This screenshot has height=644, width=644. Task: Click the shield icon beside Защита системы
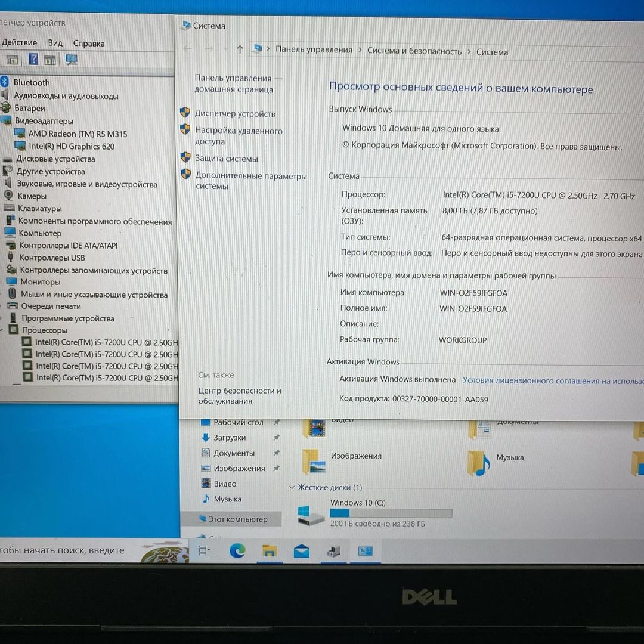coord(185,157)
